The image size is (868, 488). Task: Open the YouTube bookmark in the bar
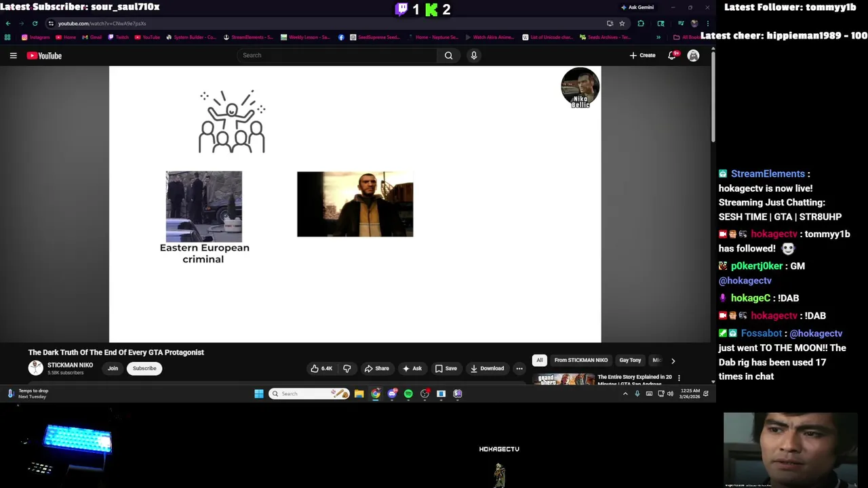pyautogui.click(x=147, y=37)
